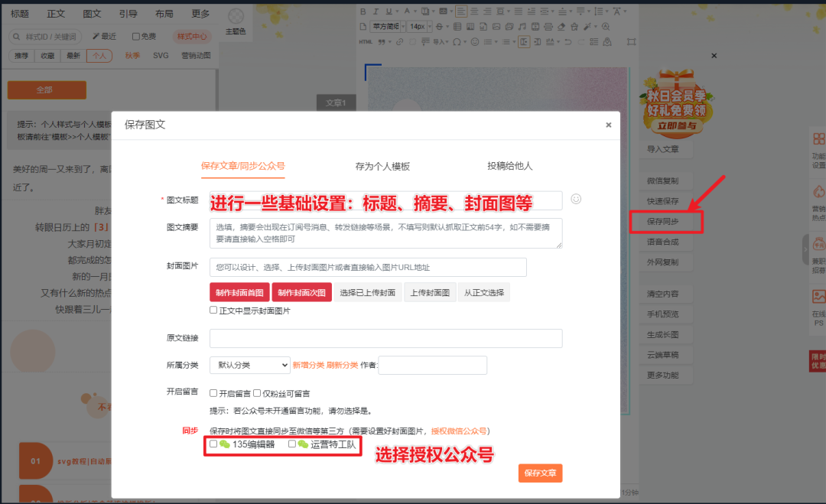Switch to the 投稿给他人 tab
This screenshot has width=826, height=504.
pyautogui.click(x=509, y=166)
